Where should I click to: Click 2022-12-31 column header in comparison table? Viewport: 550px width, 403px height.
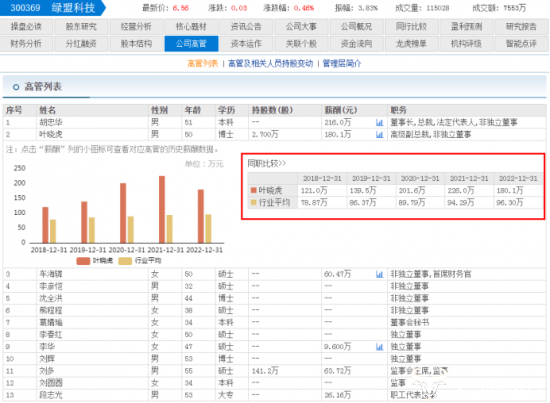tap(518, 179)
